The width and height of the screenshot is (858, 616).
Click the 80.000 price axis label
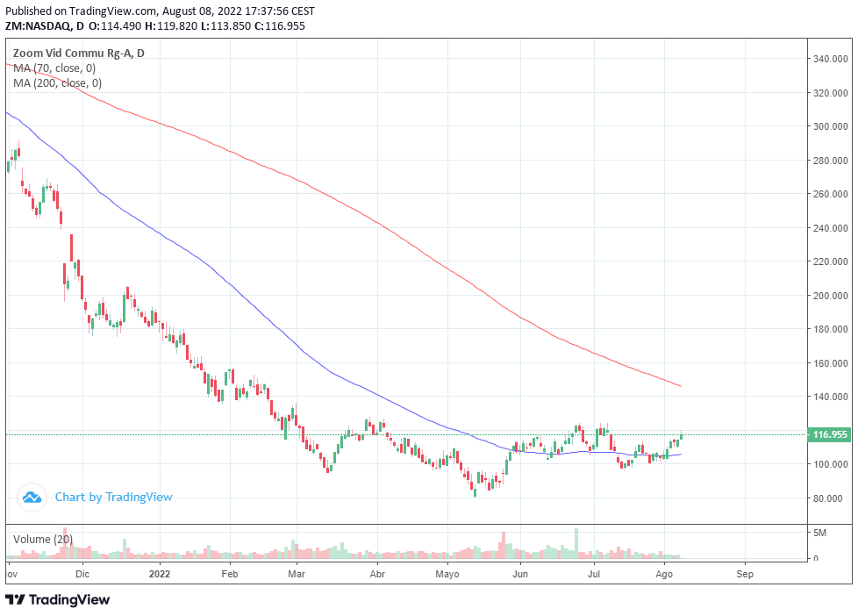click(x=828, y=498)
